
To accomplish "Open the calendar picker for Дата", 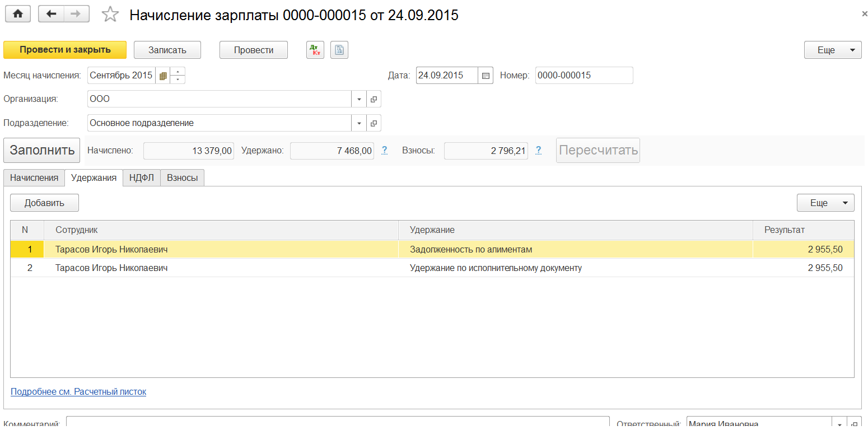I will (x=486, y=76).
